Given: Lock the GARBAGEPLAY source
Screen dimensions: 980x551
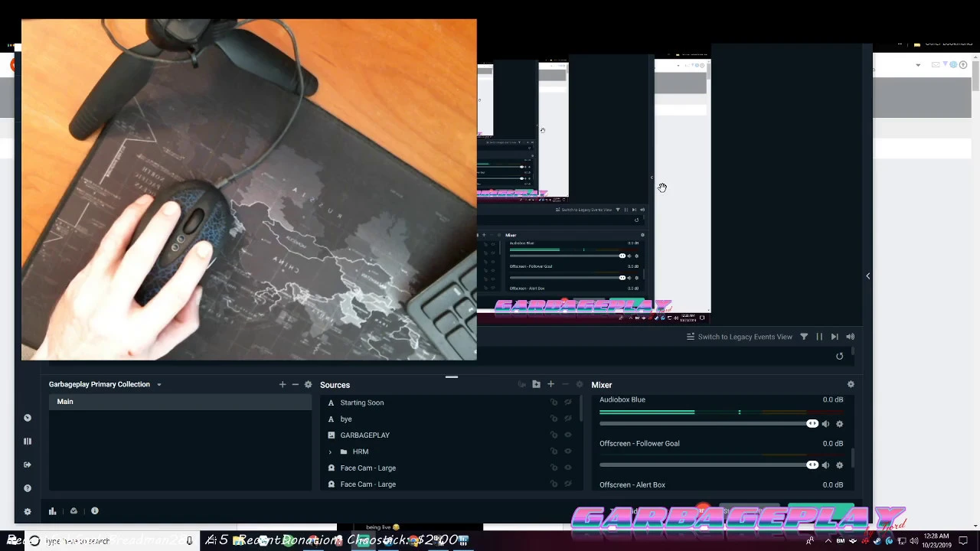Looking at the screenshot, I should point(554,435).
